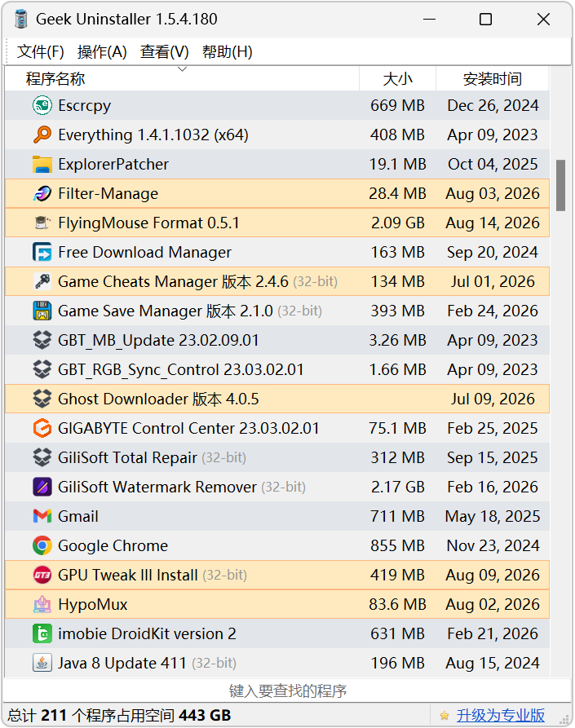Click the Game Save Manager floppy icon

pos(42,311)
